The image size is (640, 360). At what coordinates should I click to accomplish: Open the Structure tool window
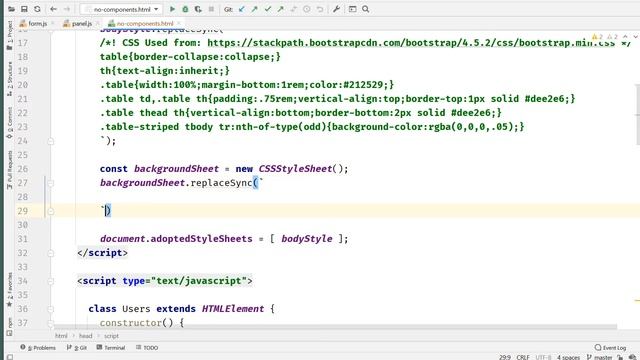pyautogui.click(x=9, y=79)
